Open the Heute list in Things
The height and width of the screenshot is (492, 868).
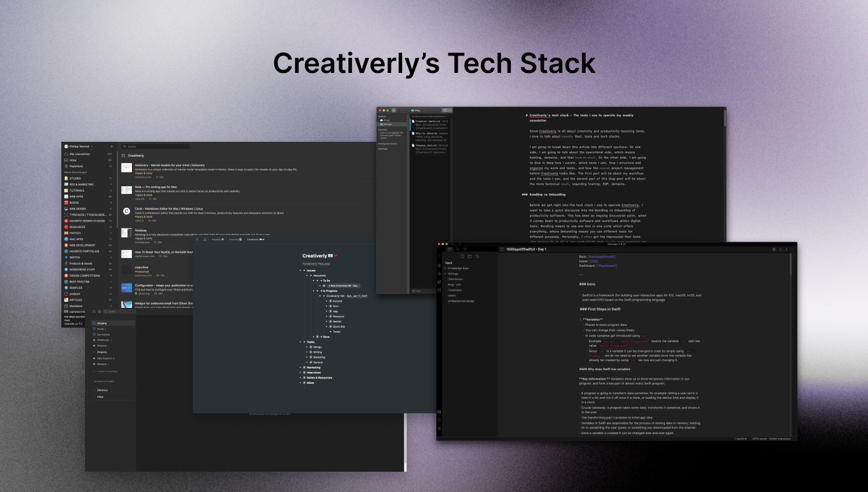(x=100, y=328)
